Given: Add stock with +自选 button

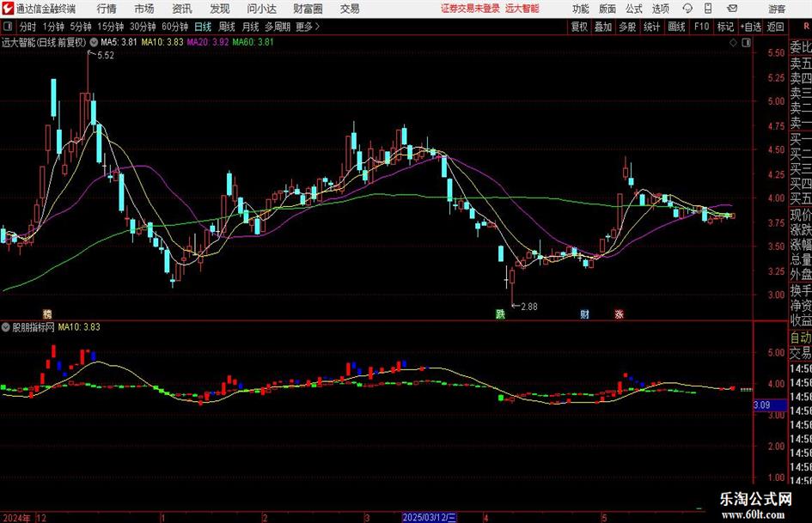Looking at the screenshot, I should pyautogui.click(x=750, y=27).
